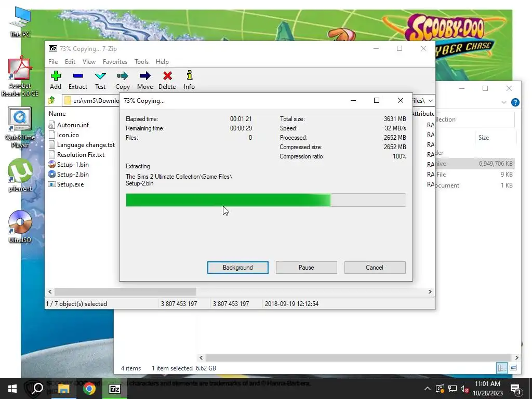Viewport: 532px width, 399px height.
Task: Open the Favorites menu in 7-Zip
Action: click(115, 62)
